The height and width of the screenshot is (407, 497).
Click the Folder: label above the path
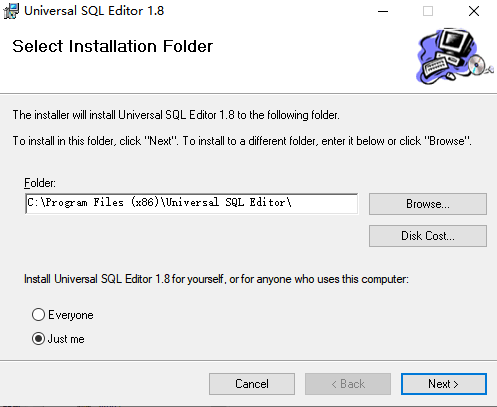point(40,183)
